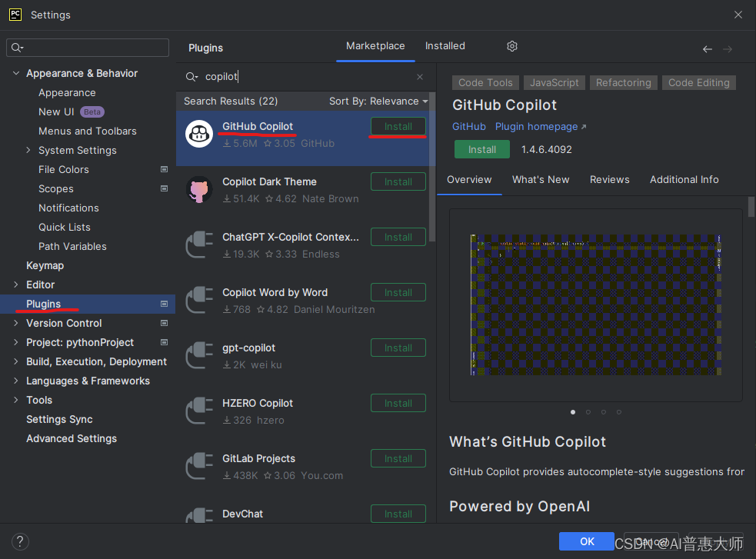Open the Advanced Settings item
The height and width of the screenshot is (559, 756).
(72, 438)
